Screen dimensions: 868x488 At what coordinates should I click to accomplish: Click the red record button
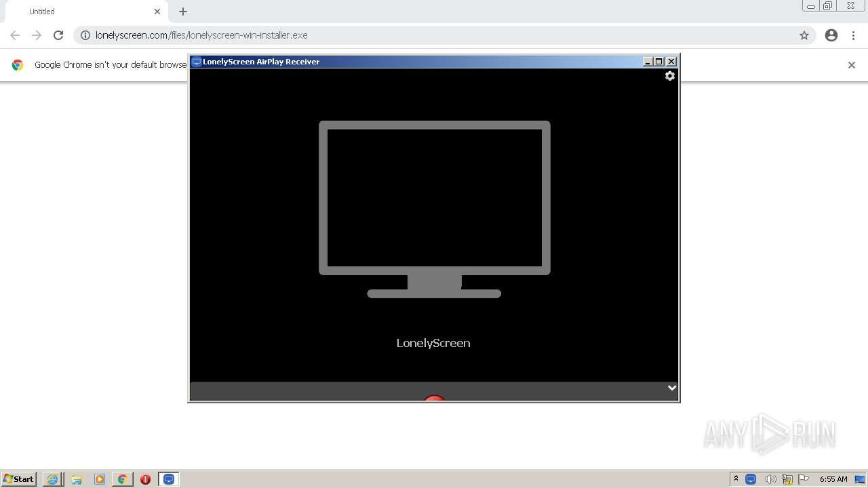[434, 398]
